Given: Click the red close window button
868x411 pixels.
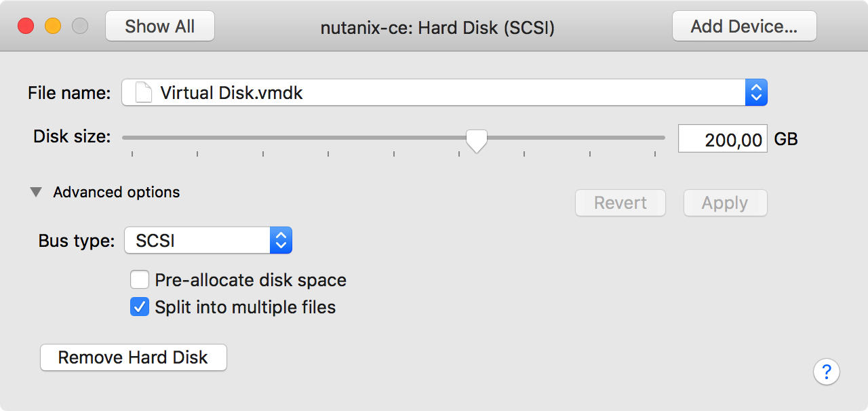Looking at the screenshot, I should point(26,26).
